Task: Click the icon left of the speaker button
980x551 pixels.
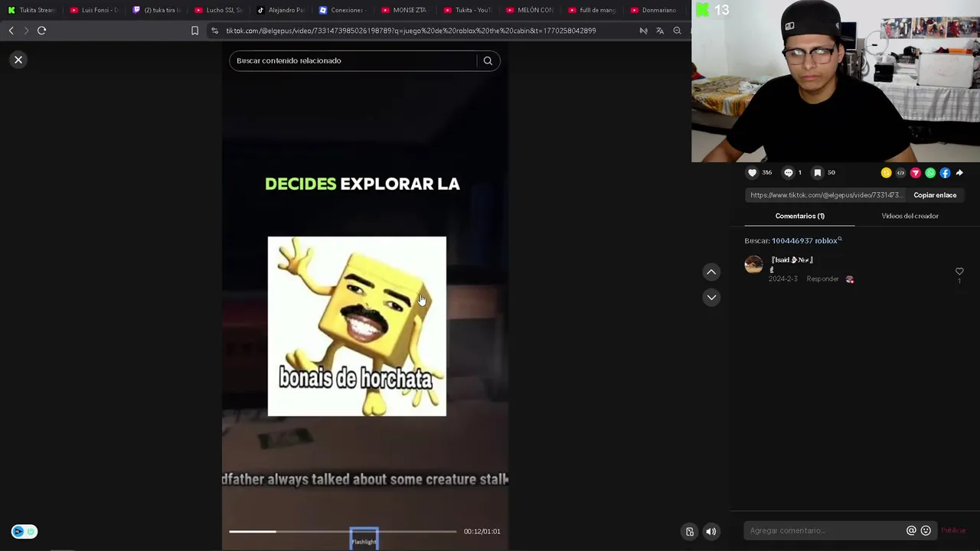Action: click(x=690, y=532)
